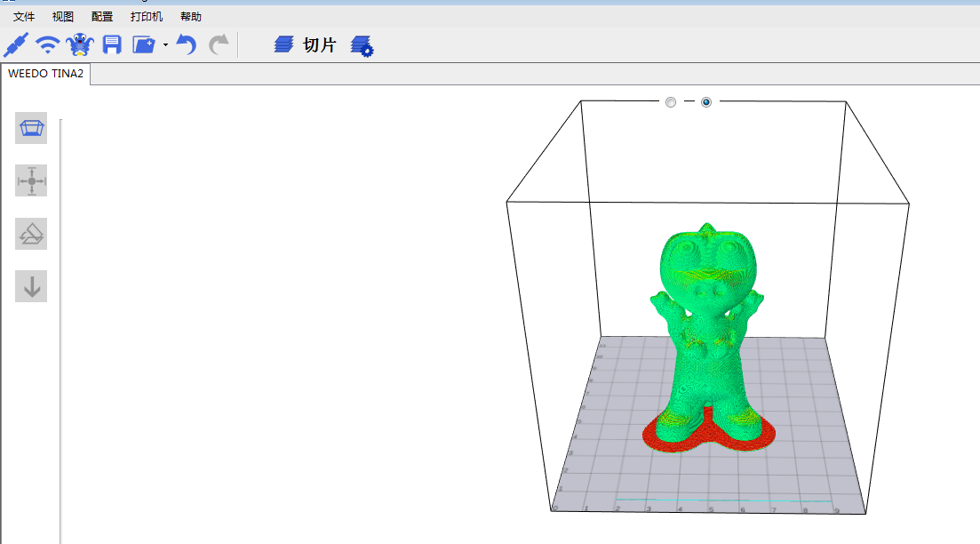The width and height of the screenshot is (980, 544).
Task: Open the 配置 menu
Action: point(102,17)
